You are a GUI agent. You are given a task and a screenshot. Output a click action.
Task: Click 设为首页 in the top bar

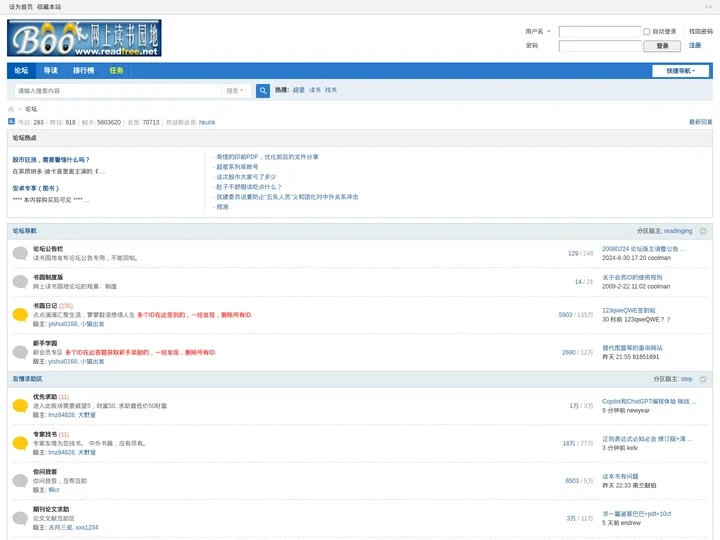pos(21,7)
